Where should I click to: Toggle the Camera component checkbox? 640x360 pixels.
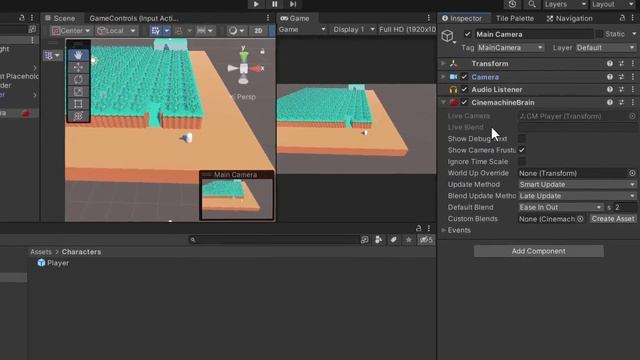point(464,77)
